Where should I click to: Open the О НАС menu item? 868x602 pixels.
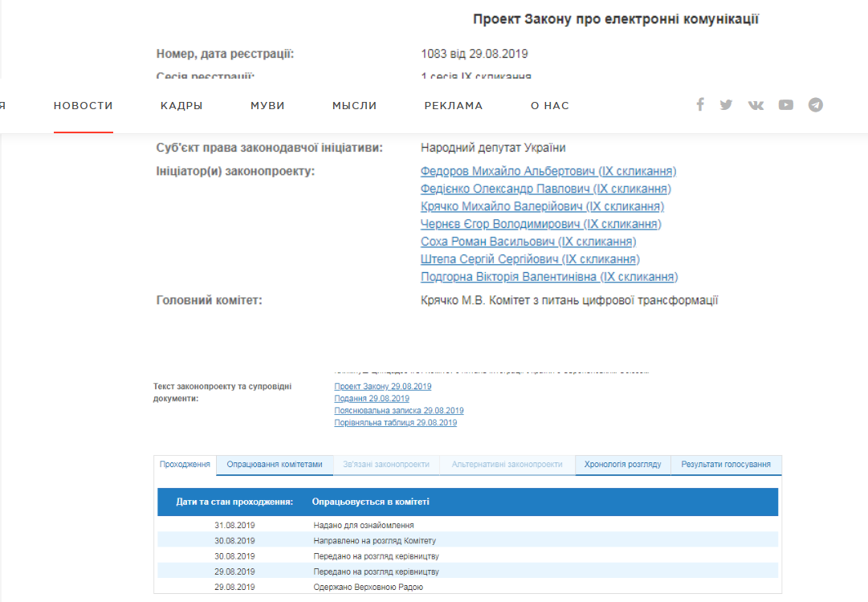click(x=550, y=106)
